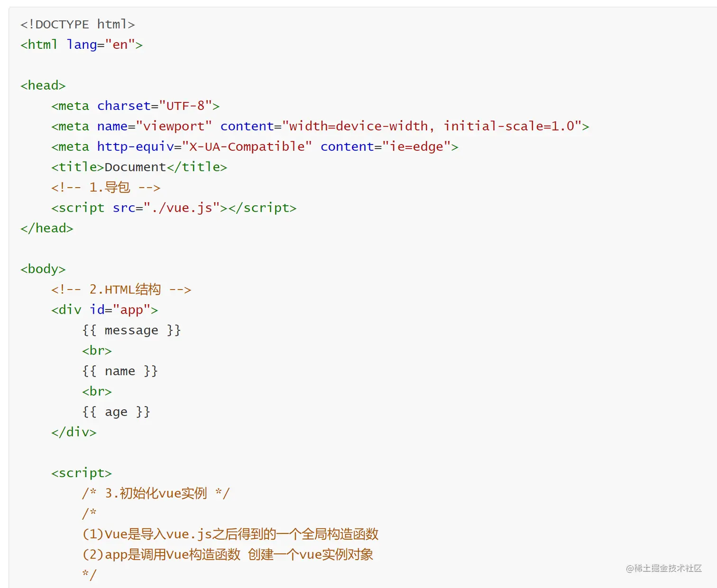Screen dimensions: 717x588
Task: Click the {{ message }} interpolation
Action: [x=131, y=330]
